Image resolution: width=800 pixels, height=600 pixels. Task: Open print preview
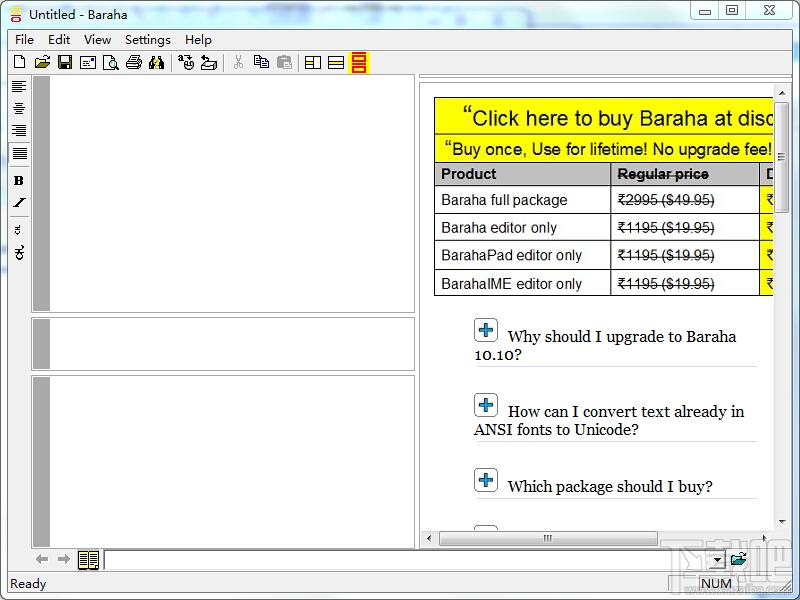pyautogui.click(x=111, y=62)
